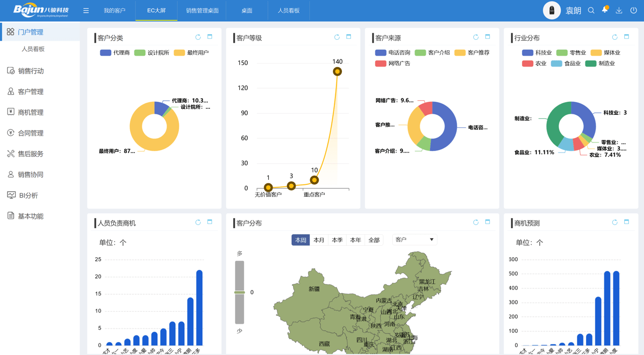The image size is (644, 355).
Task: Maximize the 客户等级 chart panel
Action: click(348, 37)
